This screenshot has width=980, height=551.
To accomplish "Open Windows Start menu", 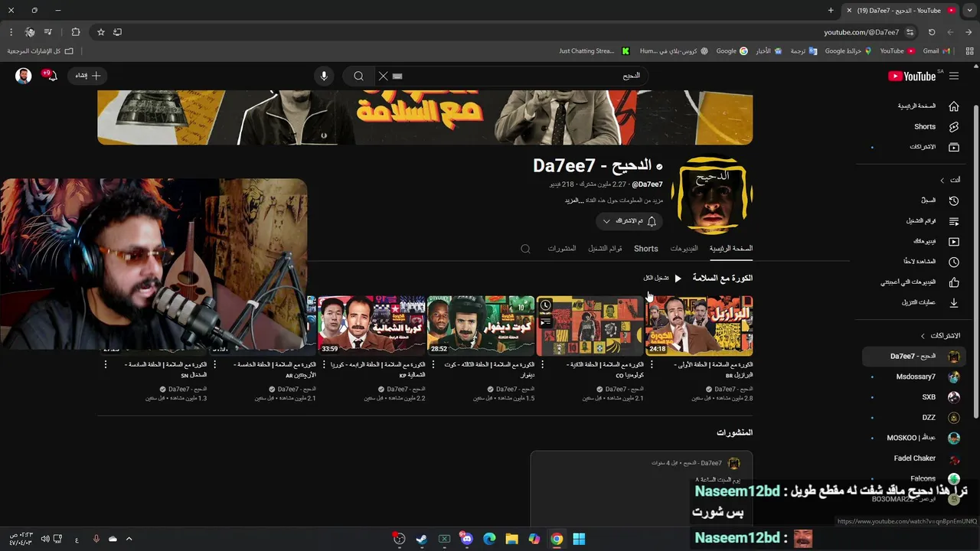I will pos(580,539).
